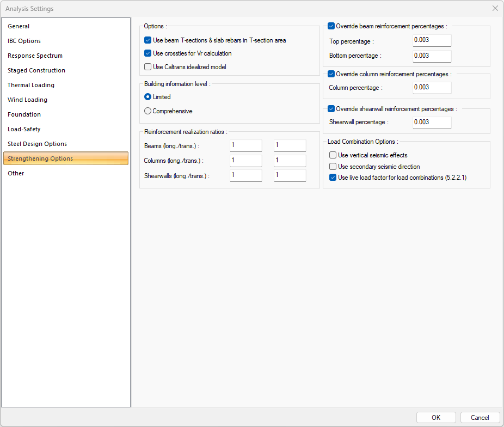Edit the Top percentage field
504x427 pixels.
tap(432, 41)
